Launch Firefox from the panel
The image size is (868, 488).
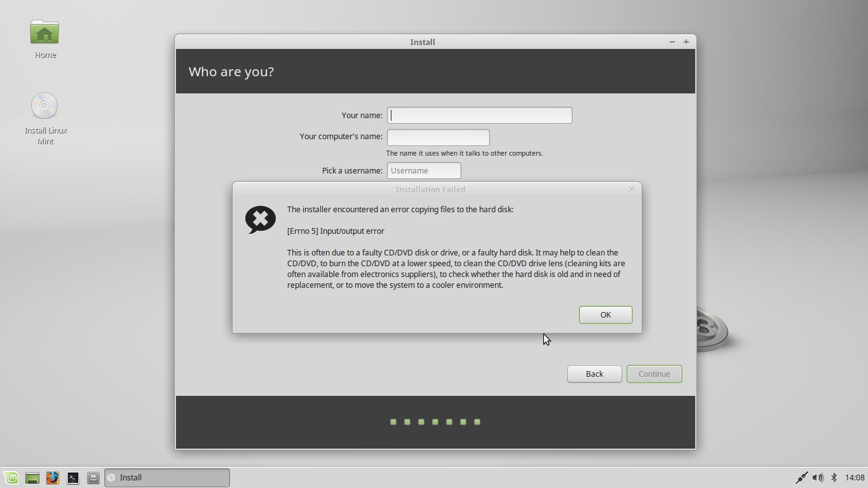pyautogui.click(x=53, y=477)
